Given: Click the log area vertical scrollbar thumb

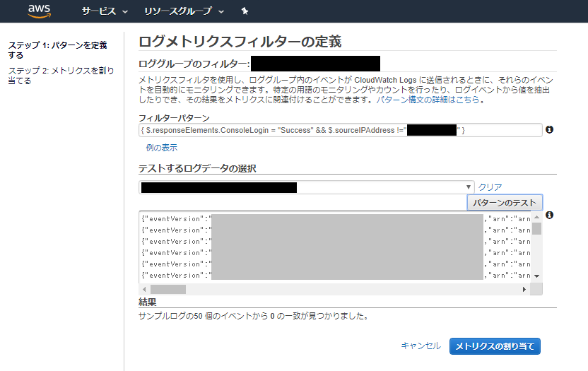Looking at the screenshot, I should (536, 228).
